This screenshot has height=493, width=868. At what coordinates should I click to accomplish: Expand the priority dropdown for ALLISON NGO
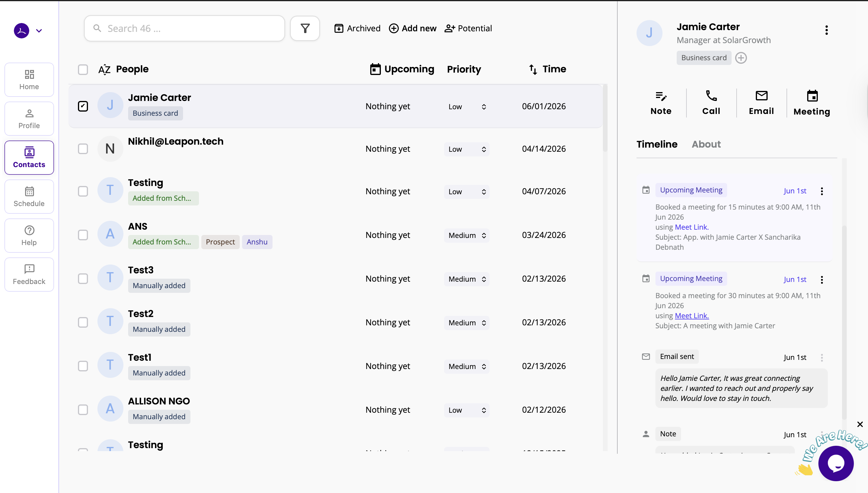click(x=466, y=410)
